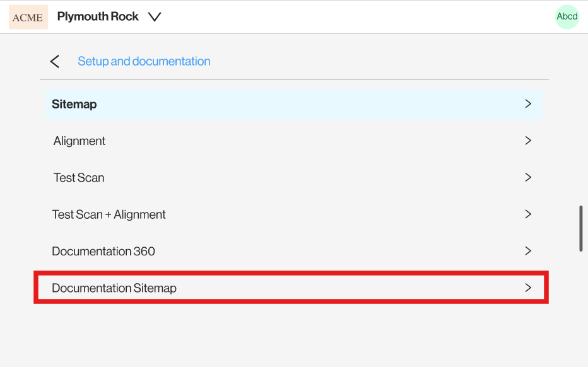The height and width of the screenshot is (367, 588).
Task: Go back using the left arrow icon
Action: pyautogui.click(x=55, y=61)
